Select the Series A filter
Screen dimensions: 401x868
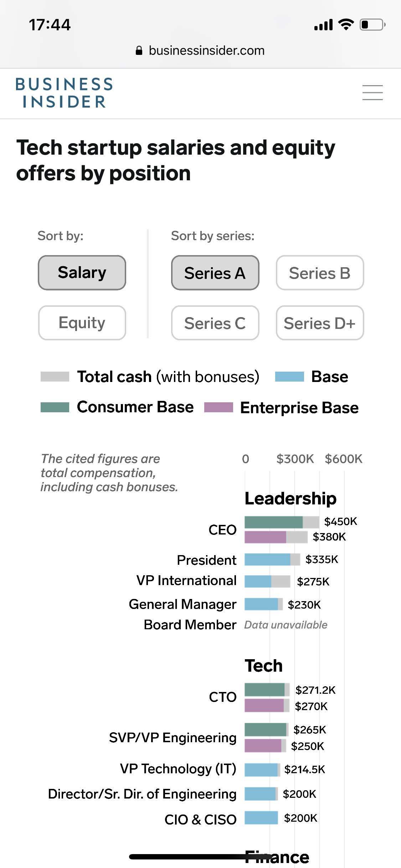coord(215,273)
